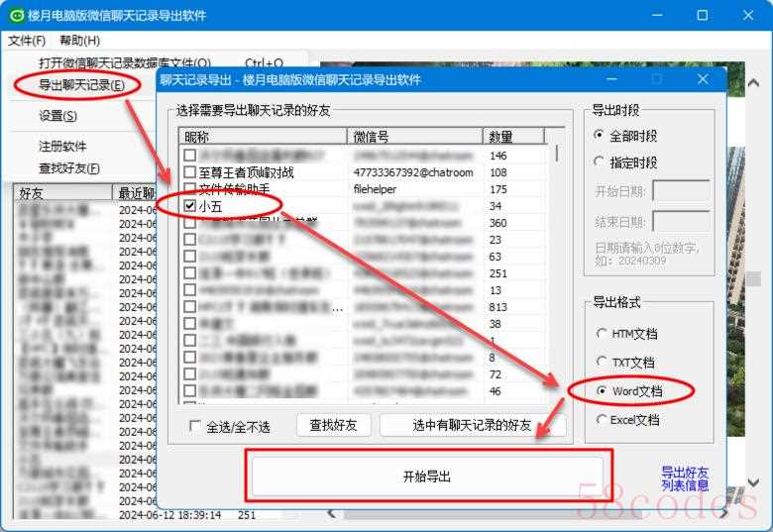Click the 查找好友 button
This screenshot has width=773, height=532.
pos(333,425)
